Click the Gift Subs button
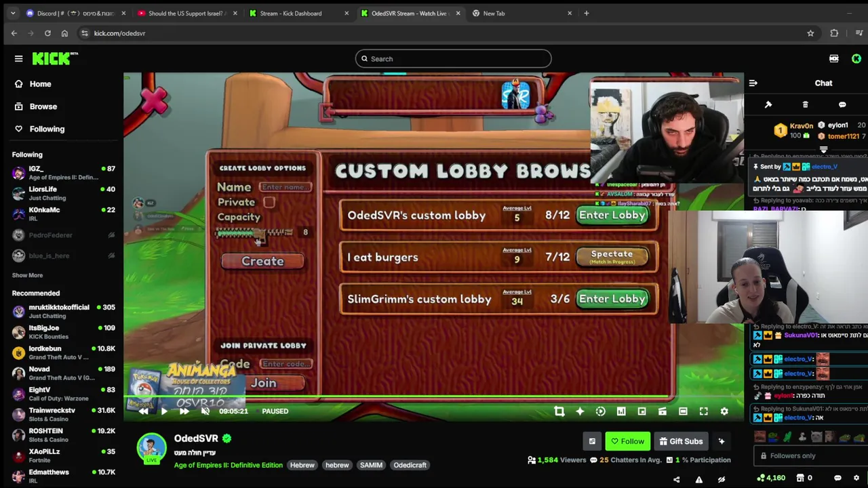 pos(682,441)
